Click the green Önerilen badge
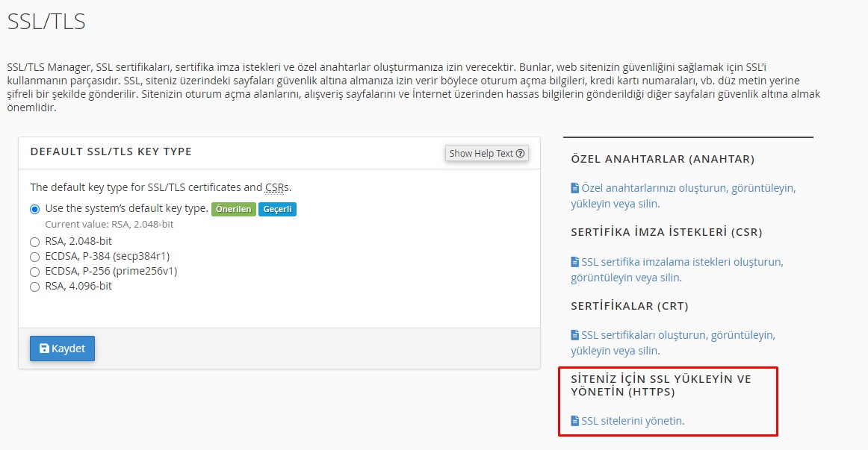The height and width of the screenshot is (450, 868). click(234, 209)
